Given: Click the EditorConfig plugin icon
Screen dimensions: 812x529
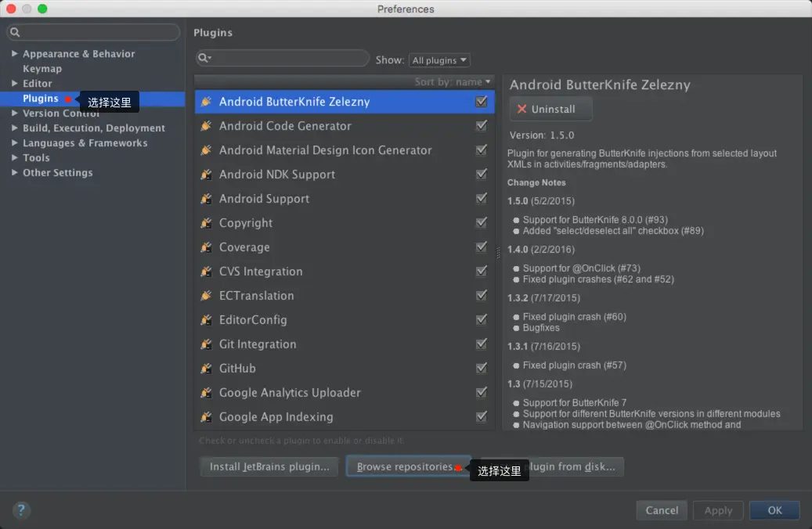Looking at the screenshot, I should click(x=206, y=320).
